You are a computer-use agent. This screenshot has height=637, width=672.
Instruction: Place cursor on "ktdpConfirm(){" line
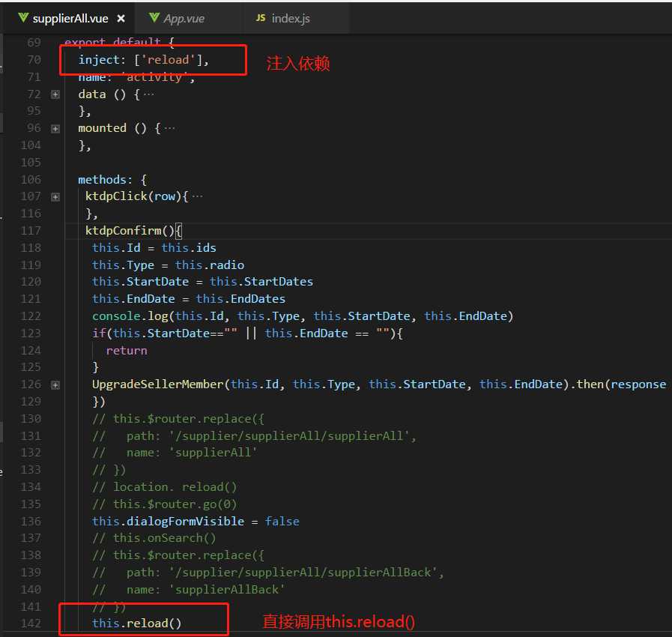(x=133, y=231)
